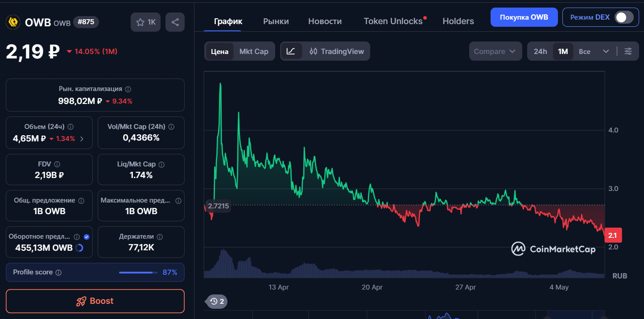
Task: Open info icon beside Максимальное предложение
Action: 178,201
